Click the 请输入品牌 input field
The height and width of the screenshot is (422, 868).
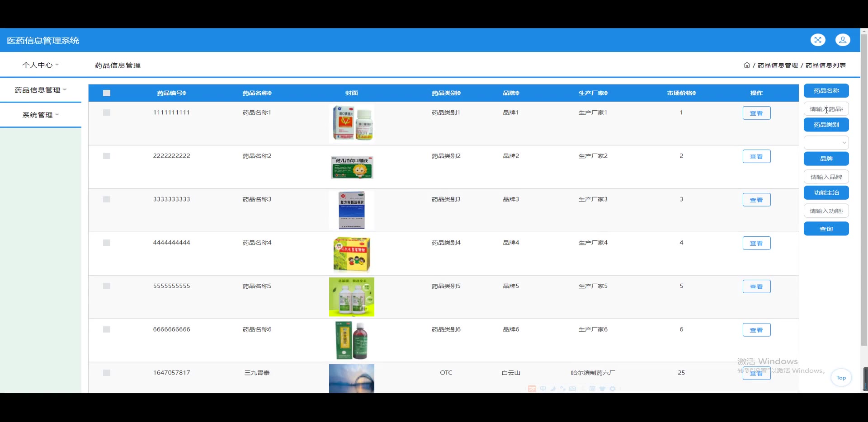826,177
